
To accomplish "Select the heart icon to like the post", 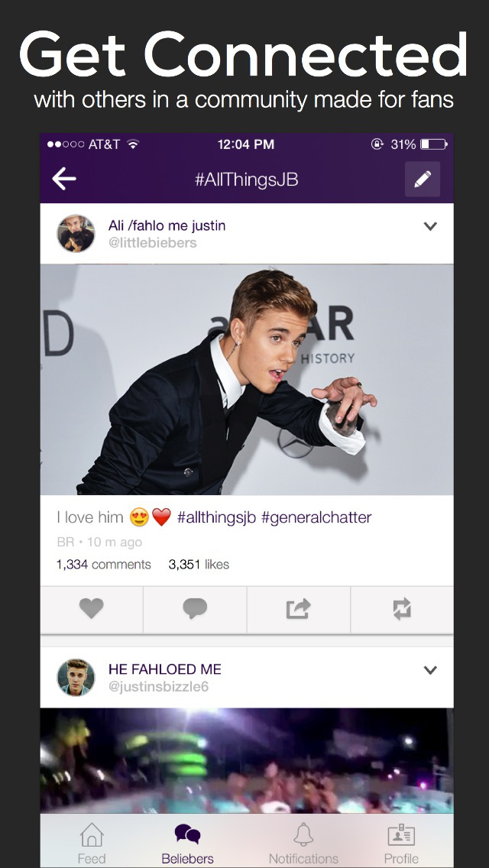I will point(92,609).
